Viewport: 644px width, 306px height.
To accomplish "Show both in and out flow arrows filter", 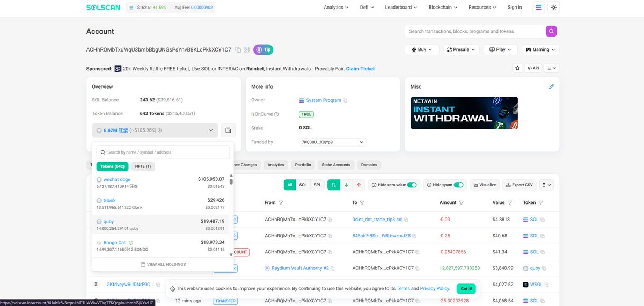I will [x=334, y=185].
